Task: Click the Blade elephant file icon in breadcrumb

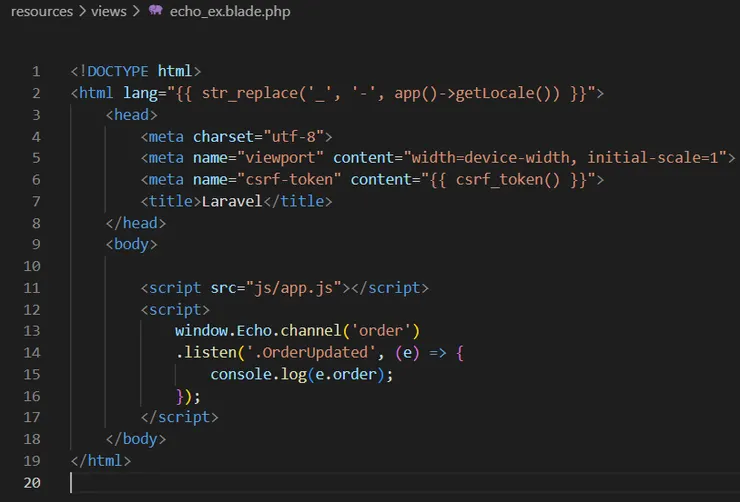Action: 155,10
